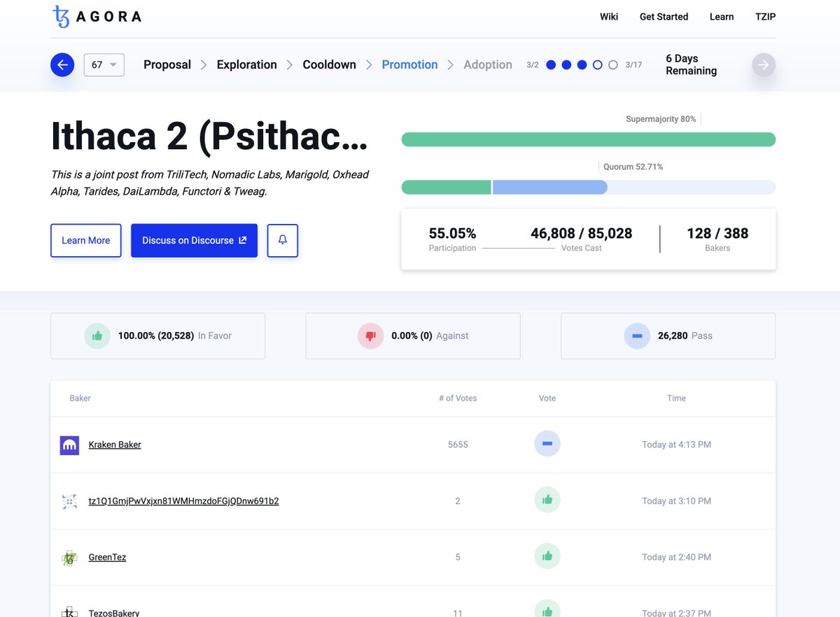Click 'Today at 2:40 PM' time
Viewport: 840px width, 617px height.
(x=676, y=557)
